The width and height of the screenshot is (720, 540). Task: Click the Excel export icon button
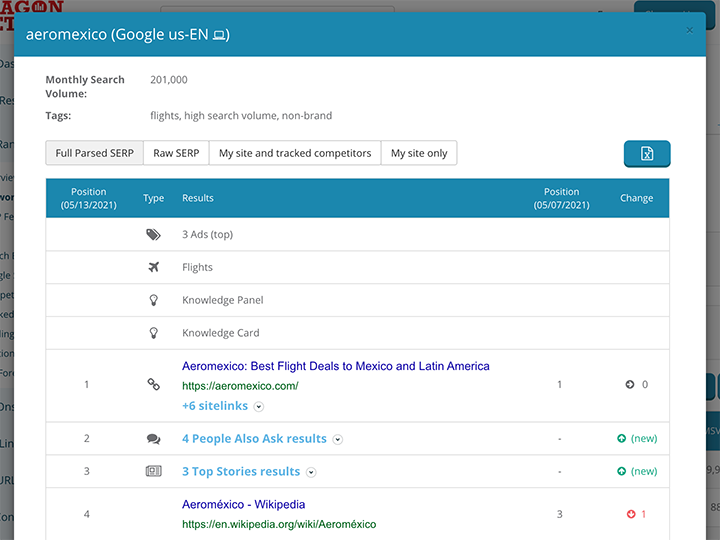click(x=646, y=154)
